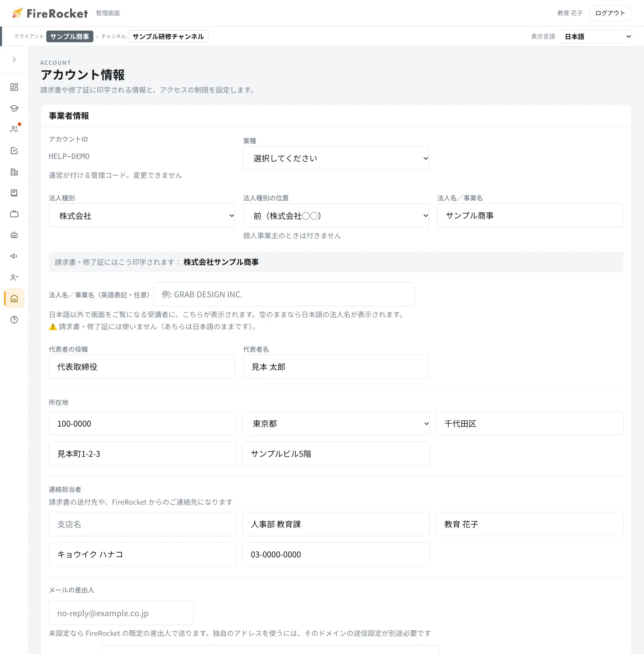Image resolution: width=644 pixels, height=654 pixels.
Task: Select the highlighted account house icon
Action: (x=14, y=298)
